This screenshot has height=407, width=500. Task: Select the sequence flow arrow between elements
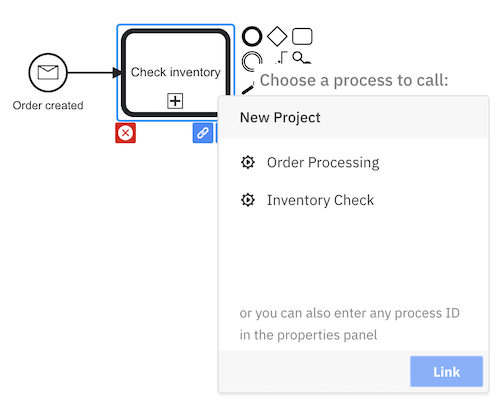coord(95,72)
